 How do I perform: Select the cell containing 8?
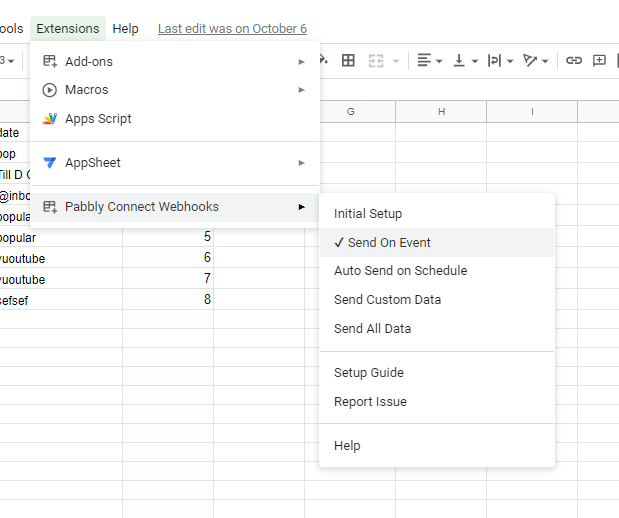coord(168,299)
